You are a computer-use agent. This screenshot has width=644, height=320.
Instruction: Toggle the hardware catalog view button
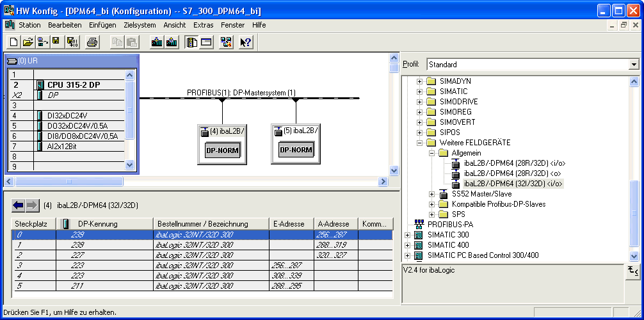click(191, 42)
